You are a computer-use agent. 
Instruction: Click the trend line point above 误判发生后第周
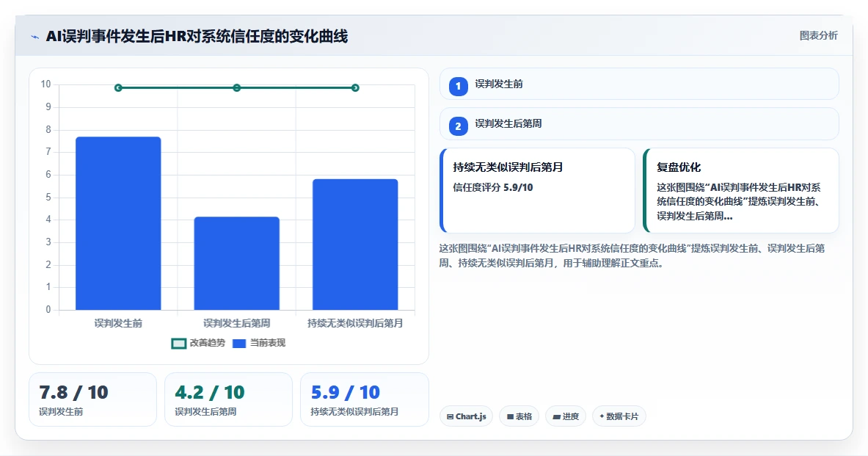pyautogui.click(x=236, y=87)
